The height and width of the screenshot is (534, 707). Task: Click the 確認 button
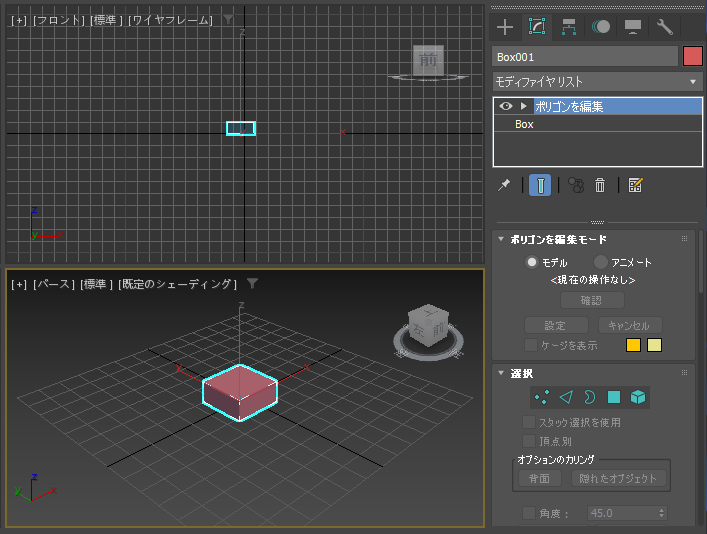(592, 300)
